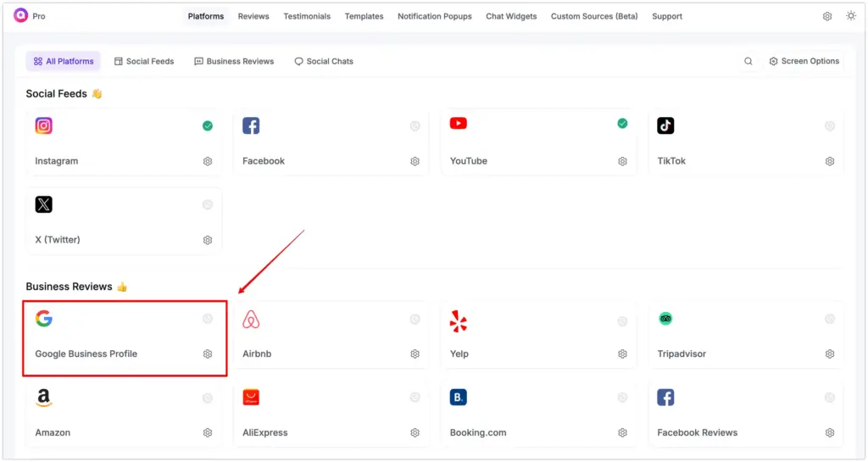Switch to Social Chats tab

(324, 61)
